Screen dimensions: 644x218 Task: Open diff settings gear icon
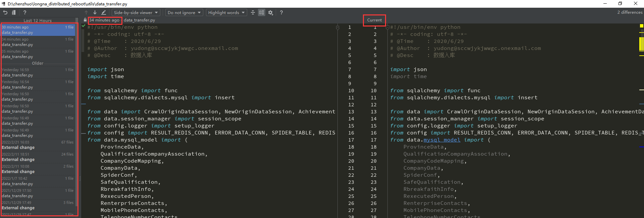[271, 12]
